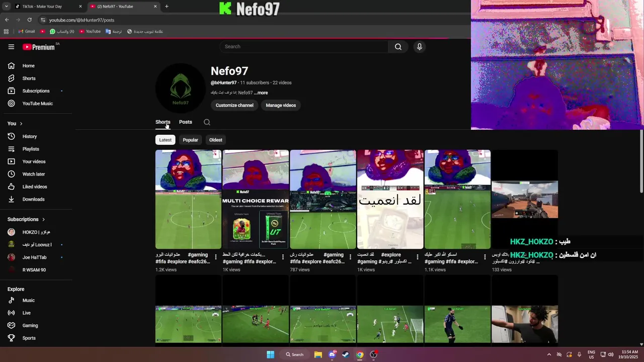Open options menu for 1.2K views short
The image size is (644, 362).
[x=216, y=257]
